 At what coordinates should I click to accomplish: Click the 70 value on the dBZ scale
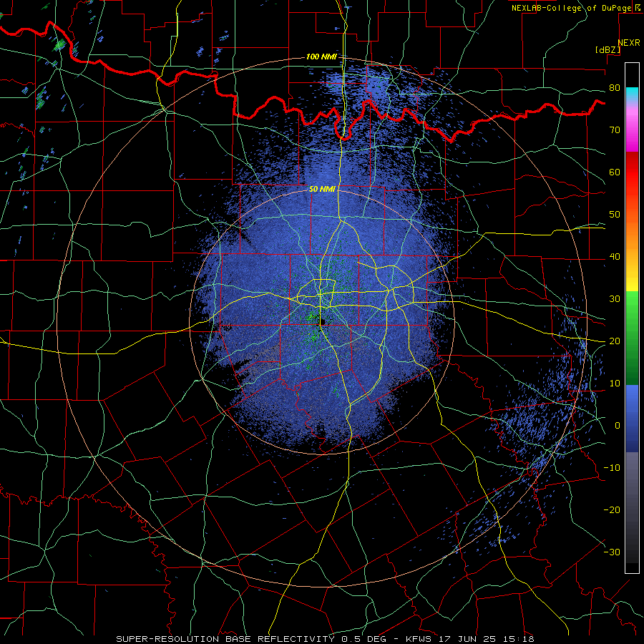pos(615,130)
